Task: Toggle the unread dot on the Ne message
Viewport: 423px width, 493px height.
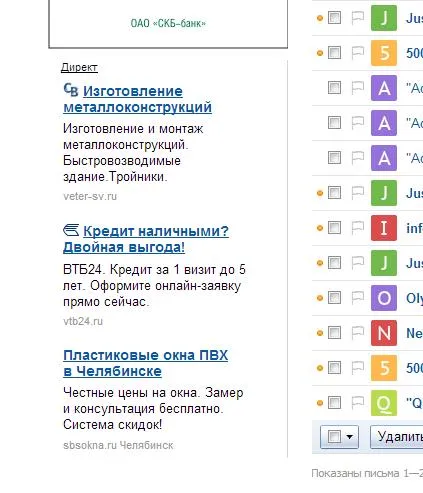Action: [320, 333]
